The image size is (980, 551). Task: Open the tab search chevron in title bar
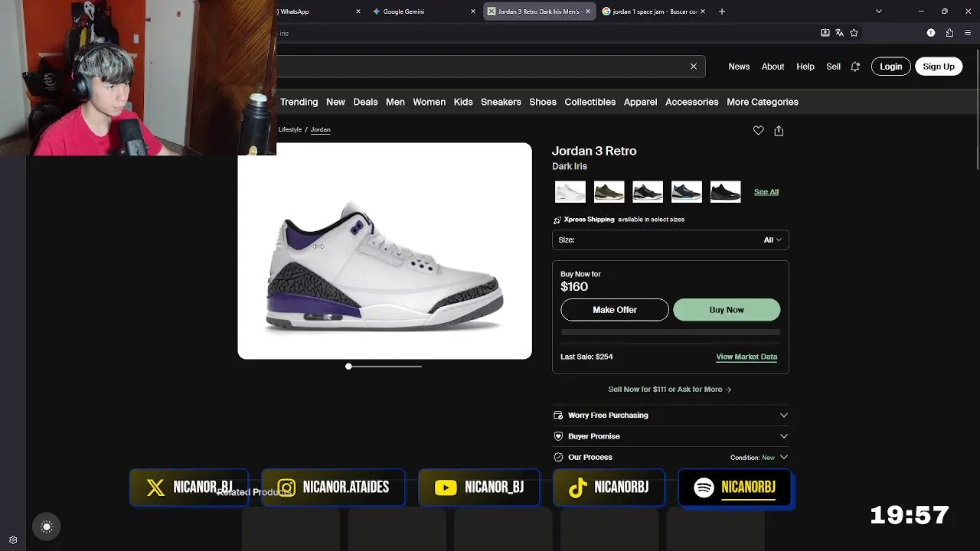(879, 11)
